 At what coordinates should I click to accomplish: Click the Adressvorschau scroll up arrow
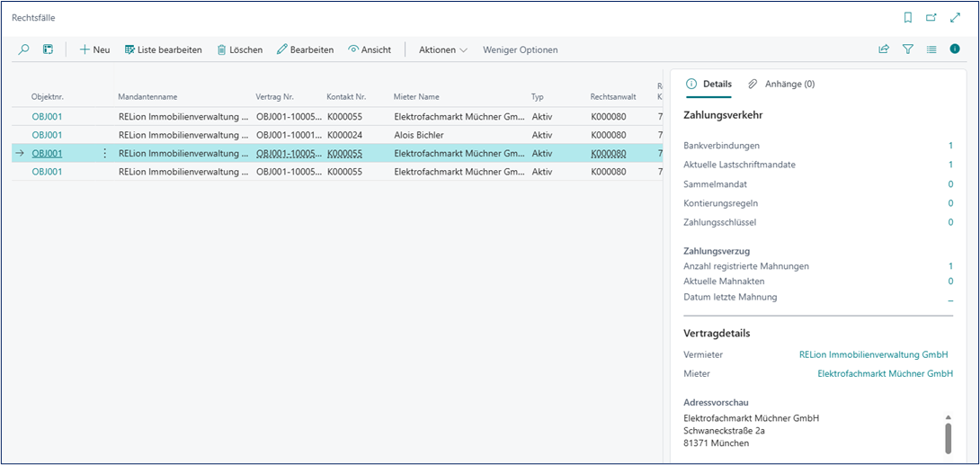pos(948,416)
